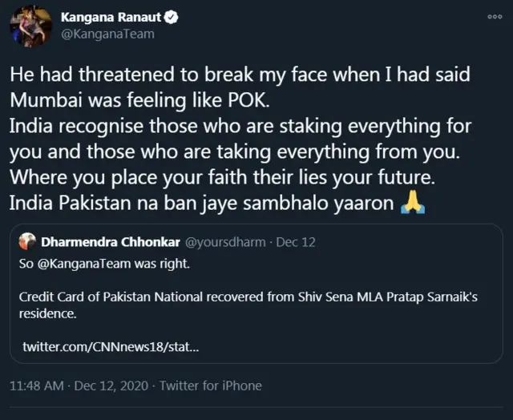Open Dharmendra Chhonkar's small avatar
The height and width of the screenshot is (420, 513).
[27, 240]
